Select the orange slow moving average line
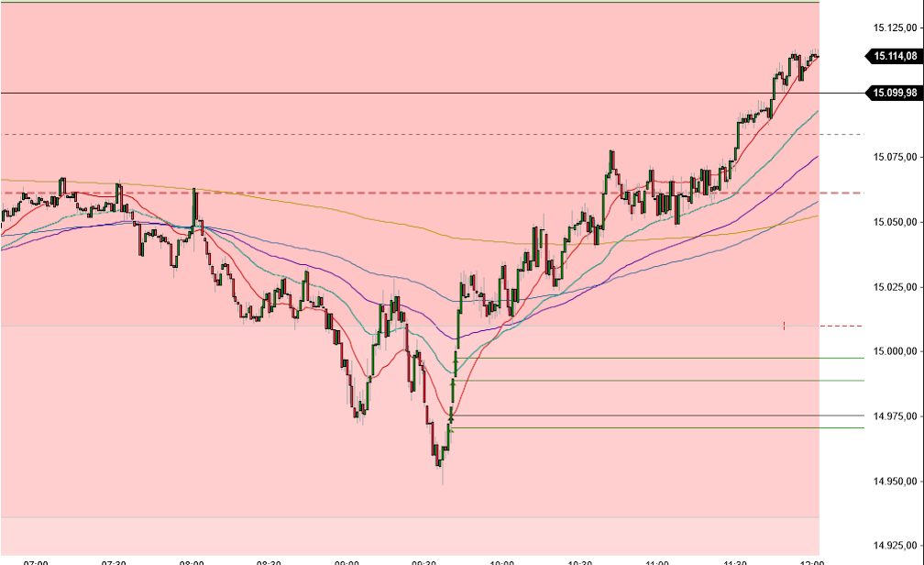This screenshot has width=924, height=565. click(412, 226)
